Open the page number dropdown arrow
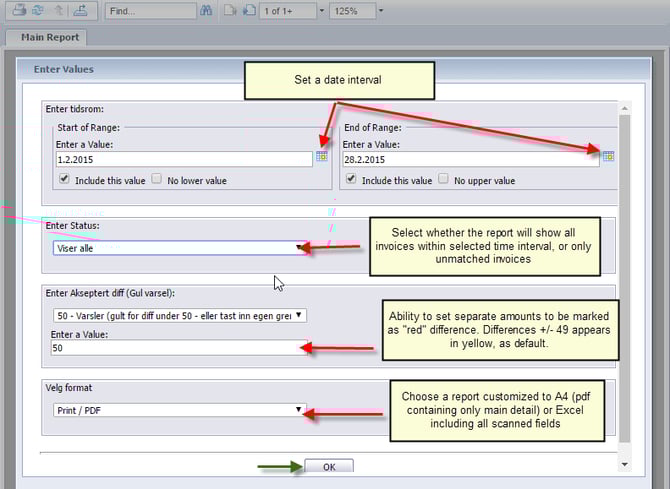Image resolution: width=670 pixels, height=489 pixels. (x=322, y=11)
